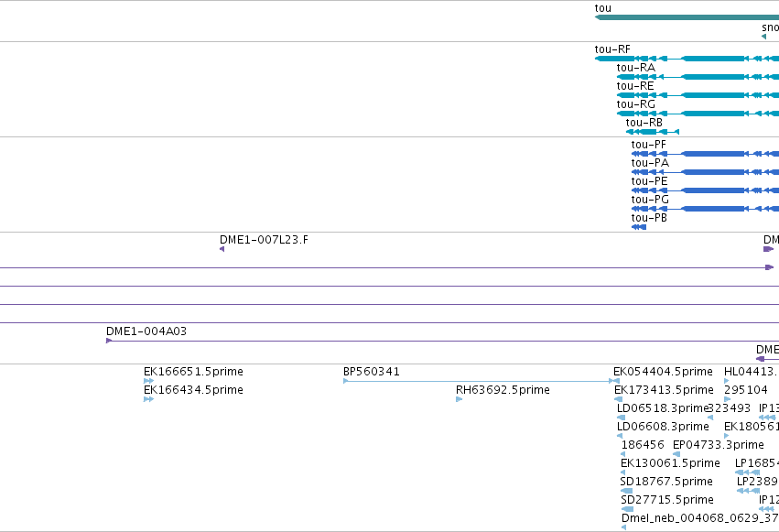Select the IP12 EST label

769,500
